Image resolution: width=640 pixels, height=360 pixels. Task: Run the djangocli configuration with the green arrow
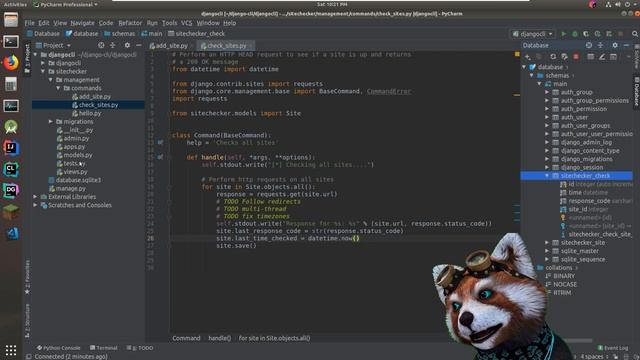(563, 34)
